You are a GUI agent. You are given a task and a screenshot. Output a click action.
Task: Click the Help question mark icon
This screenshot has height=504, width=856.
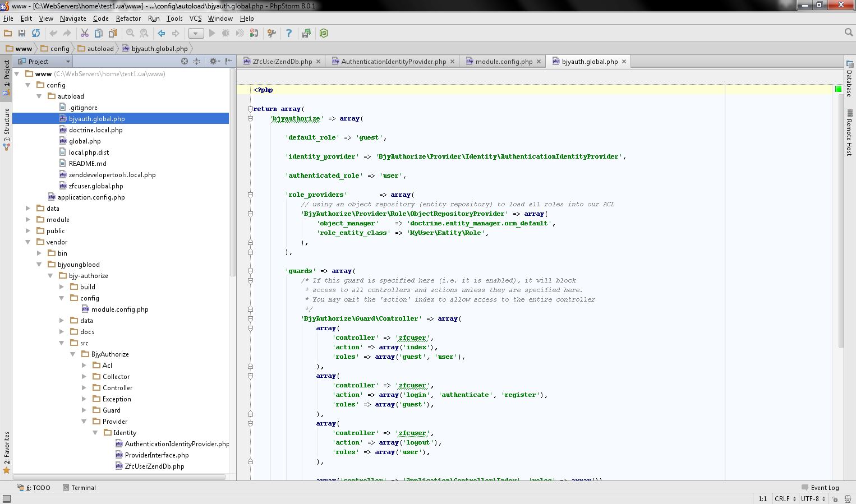point(288,34)
